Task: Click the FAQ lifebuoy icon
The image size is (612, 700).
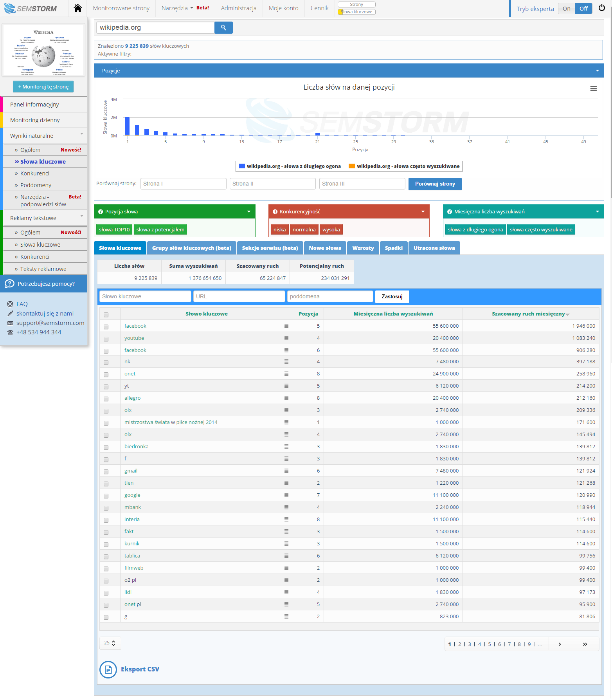Action: [x=10, y=304]
